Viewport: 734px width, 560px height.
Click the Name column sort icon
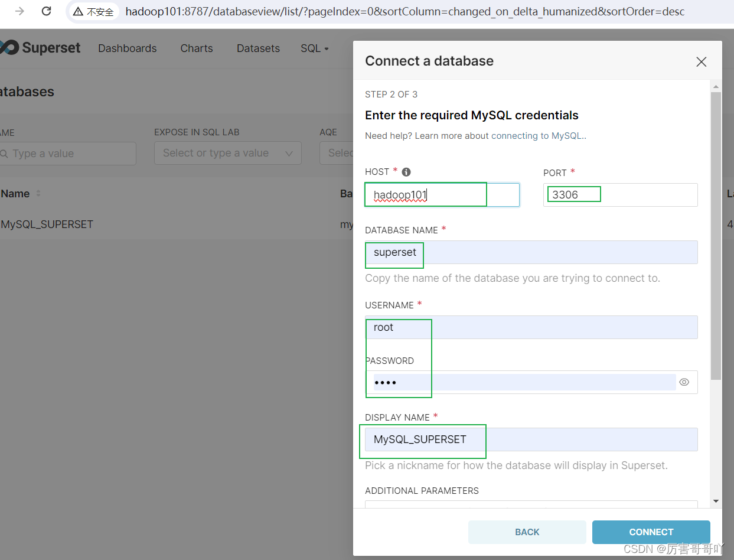(x=39, y=194)
